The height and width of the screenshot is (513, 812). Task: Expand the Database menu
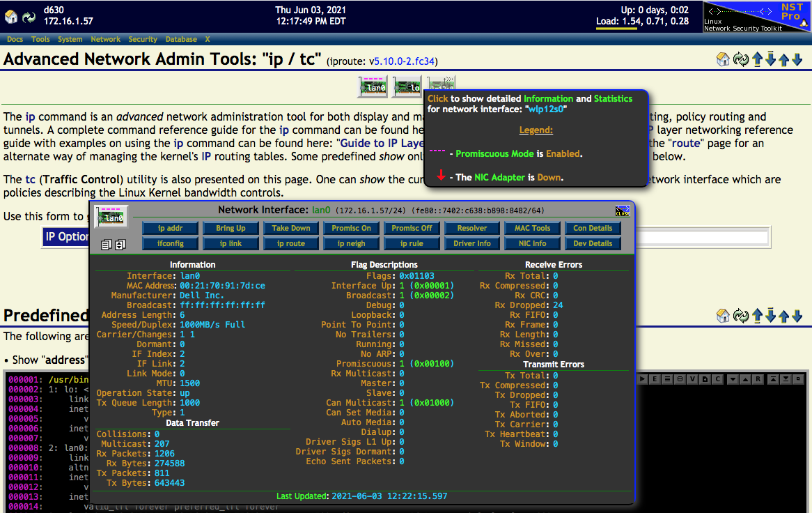point(181,40)
